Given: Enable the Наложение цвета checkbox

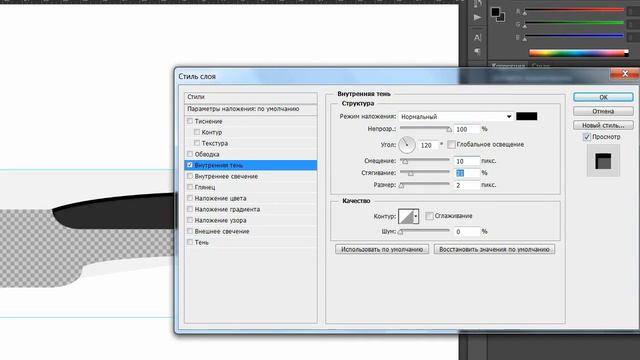Looking at the screenshot, I should (x=190, y=198).
